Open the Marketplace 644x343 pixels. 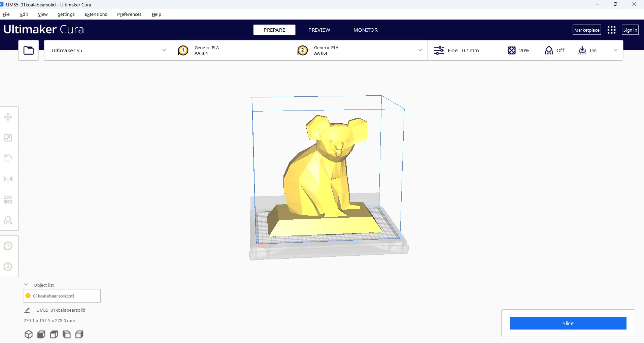[587, 30]
